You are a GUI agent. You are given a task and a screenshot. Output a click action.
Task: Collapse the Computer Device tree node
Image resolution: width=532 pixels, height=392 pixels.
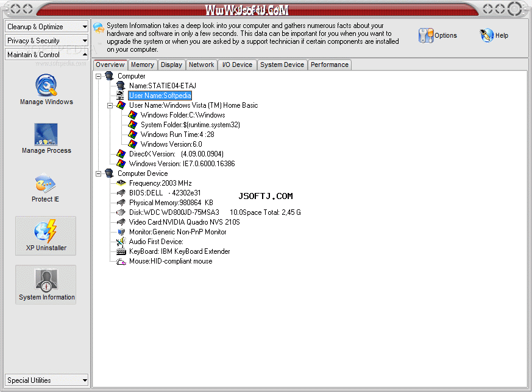click(98, 174)
